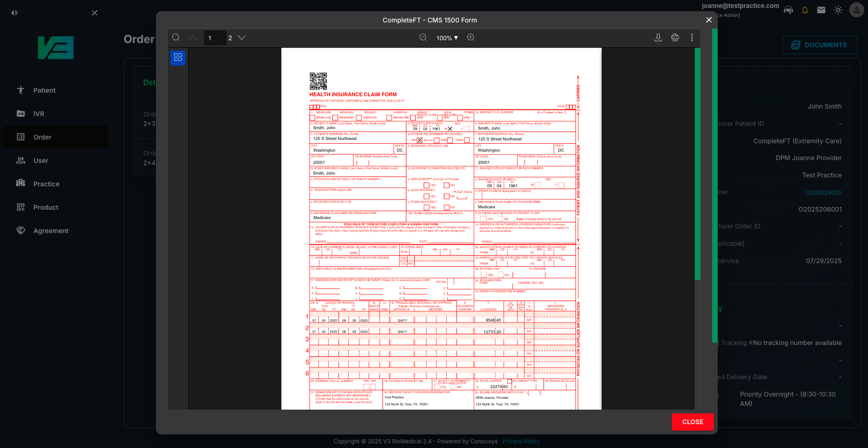Click the order ID 'O2025206001'

[x=820, y=210]
